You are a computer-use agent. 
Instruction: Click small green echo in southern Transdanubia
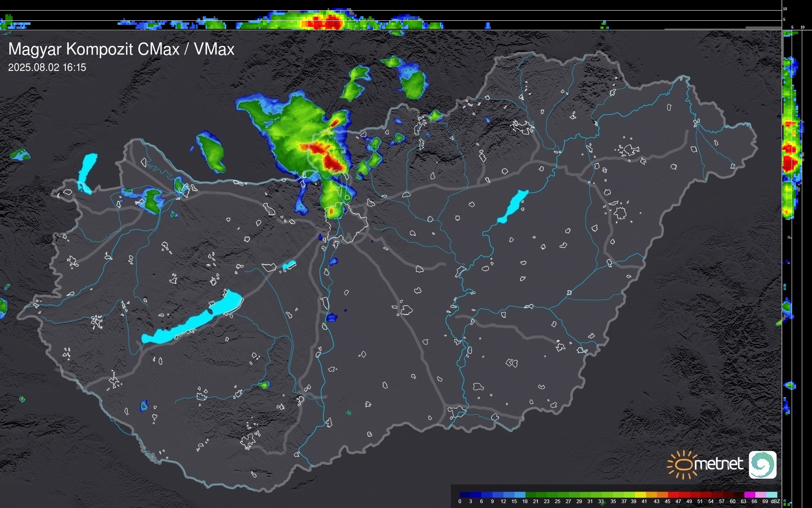tap(264, 385)
